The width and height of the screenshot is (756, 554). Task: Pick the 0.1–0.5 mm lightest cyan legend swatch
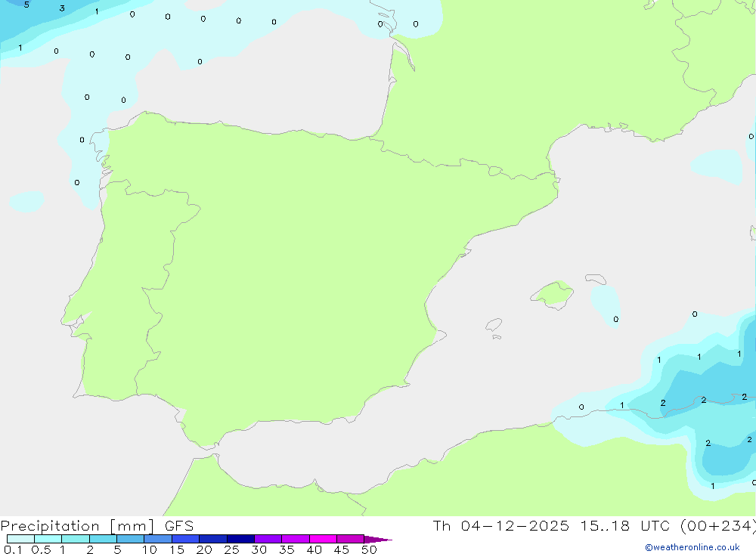click(x=20, y=539)
